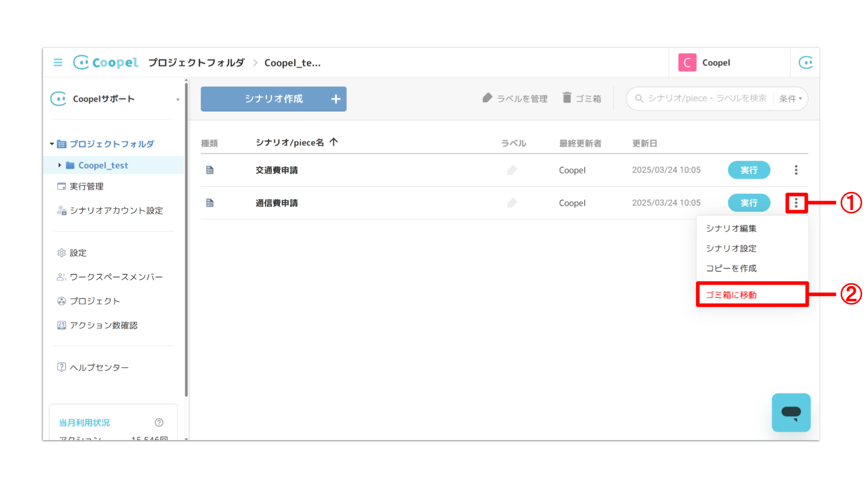Collapse the プロジェクトフォルダ tree node
The image size is (868, 488).
pos(52,144)
